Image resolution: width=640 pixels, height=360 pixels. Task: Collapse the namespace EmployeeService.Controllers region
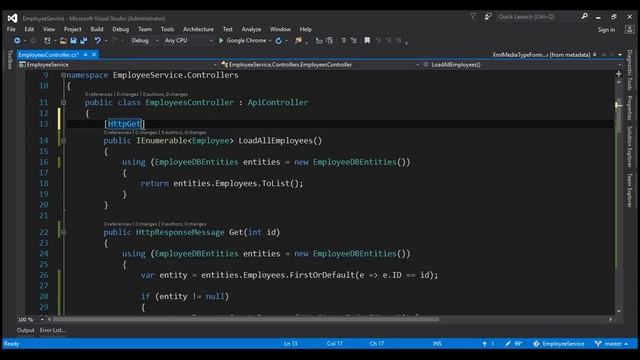[x=63, y=75]
